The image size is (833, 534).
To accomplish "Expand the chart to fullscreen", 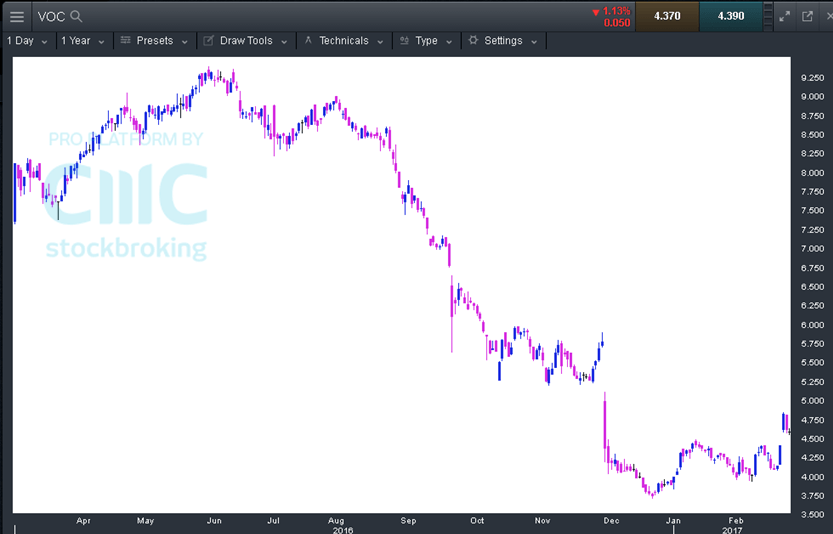I will click(785, 16).
